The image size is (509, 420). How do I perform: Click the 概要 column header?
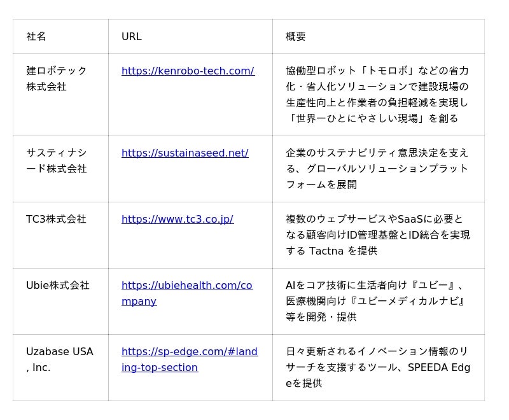(296, 36)
